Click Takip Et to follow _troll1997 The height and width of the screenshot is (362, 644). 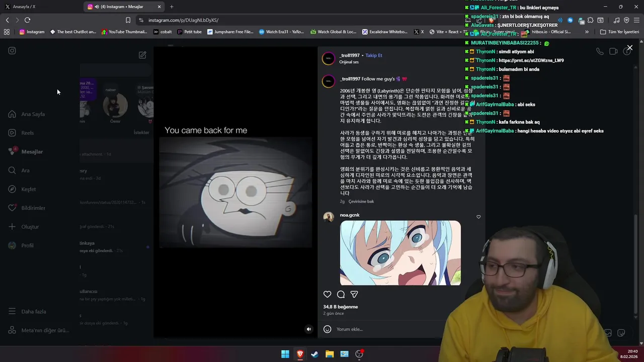pos(373,55)
